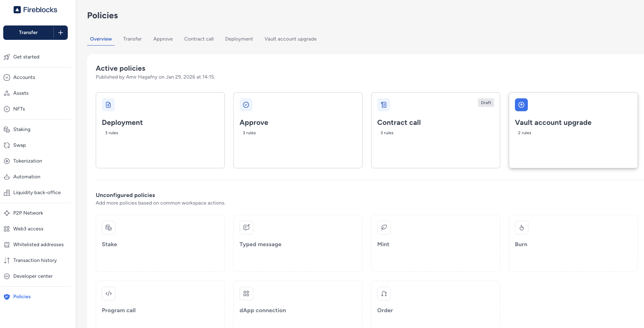Click the Developer center icon
The width and height of the screenshot is (644, 328).
[7, 276]
